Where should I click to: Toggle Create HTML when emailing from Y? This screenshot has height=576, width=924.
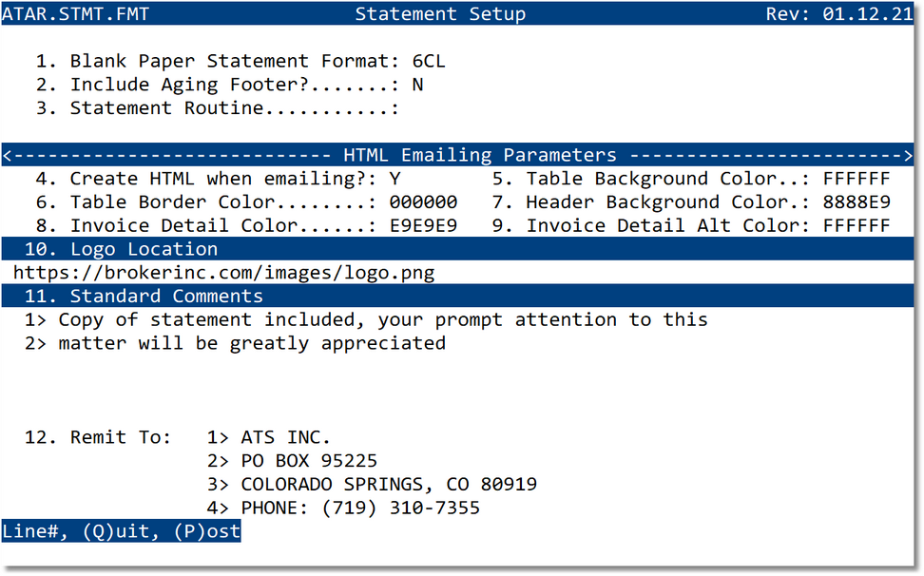(x=395, y=179)
